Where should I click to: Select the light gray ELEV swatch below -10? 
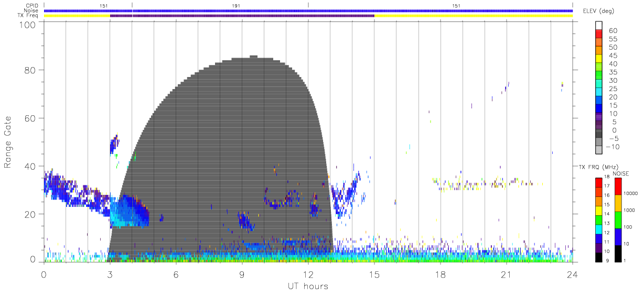(x=599, y=151)
